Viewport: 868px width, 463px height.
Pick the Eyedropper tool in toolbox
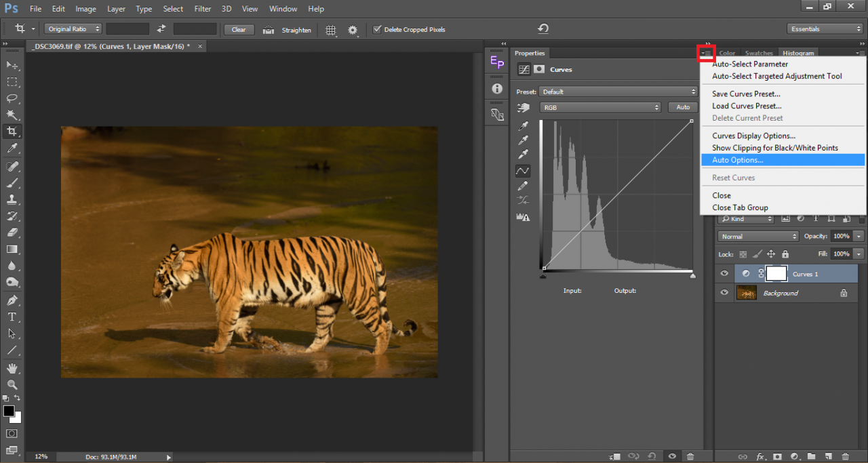click(x=12, y=148)
